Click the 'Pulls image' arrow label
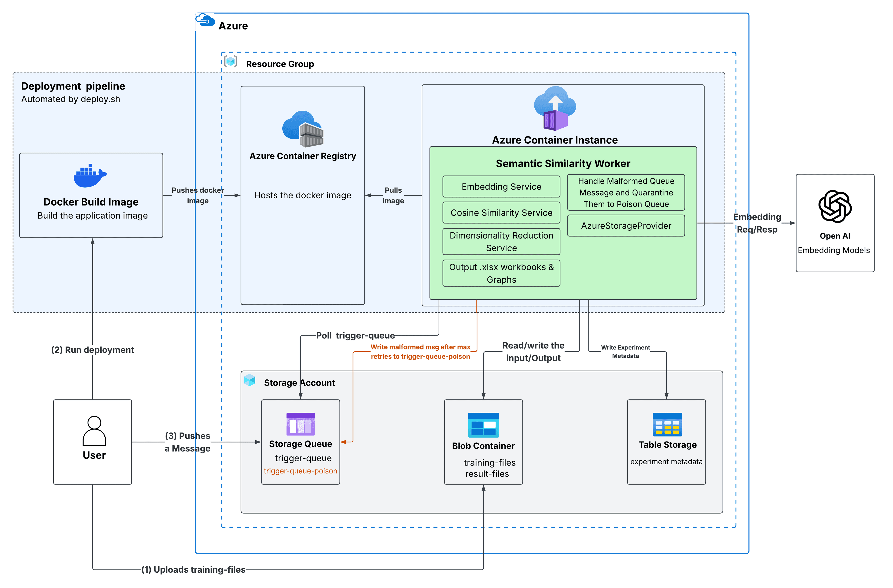 click(x=393, y=196)
